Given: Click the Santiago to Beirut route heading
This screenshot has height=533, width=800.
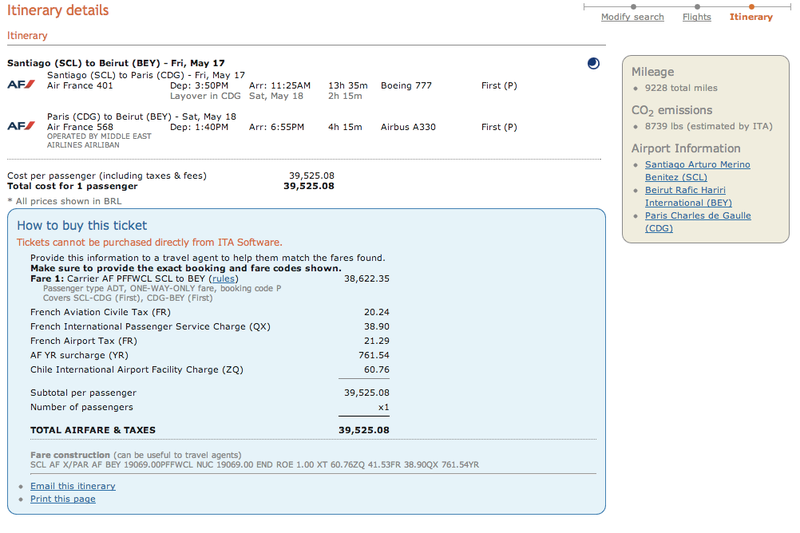Looking at the screenshot, I should (x=116, y=63).
